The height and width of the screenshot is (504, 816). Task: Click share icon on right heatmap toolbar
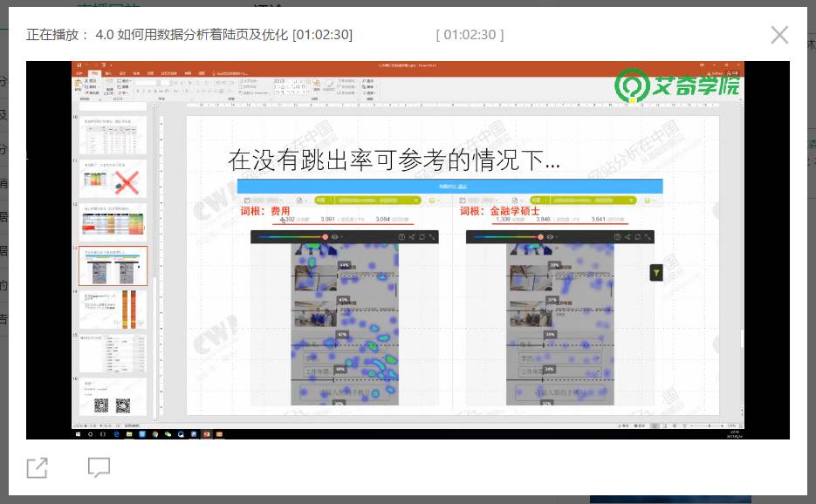pos(627,236)
